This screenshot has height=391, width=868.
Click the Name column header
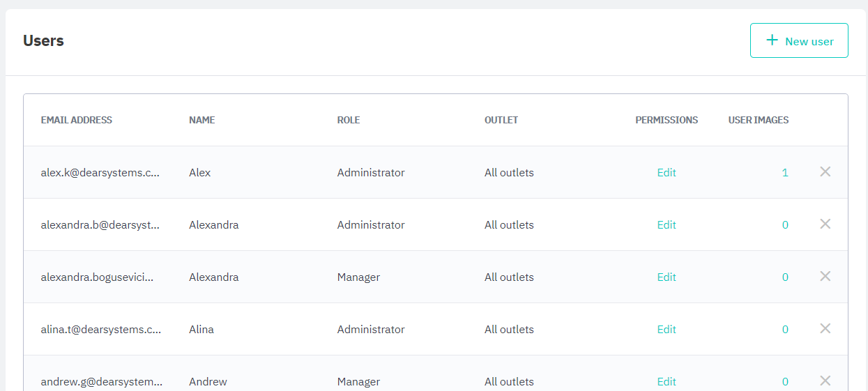point(202,120)
